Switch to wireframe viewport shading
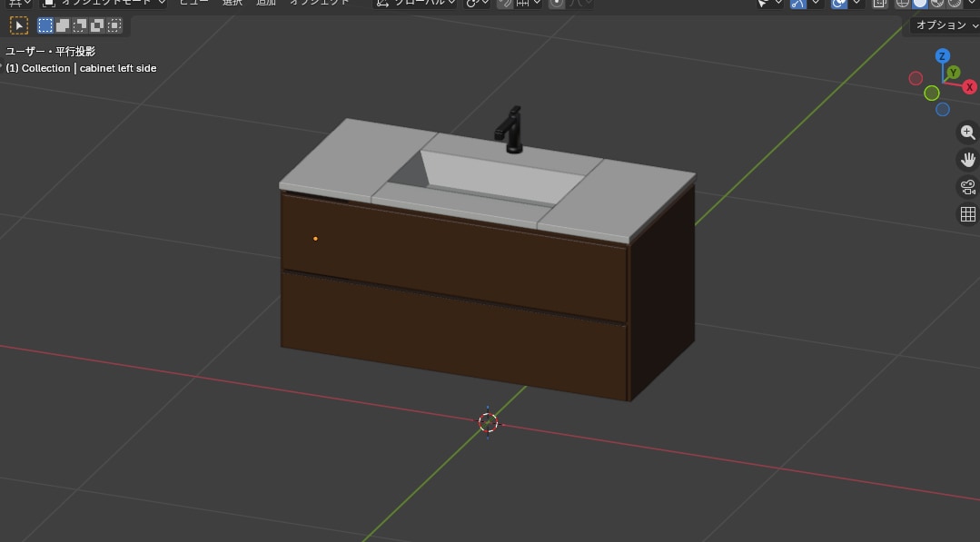This screenshot has width=980, height=542. click(x=903, y=3)
